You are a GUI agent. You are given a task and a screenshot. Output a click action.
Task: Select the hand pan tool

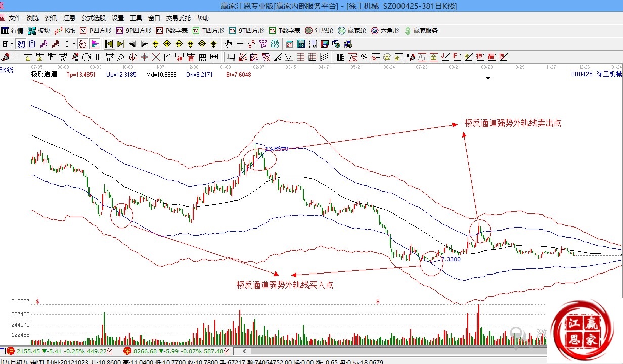229,44
